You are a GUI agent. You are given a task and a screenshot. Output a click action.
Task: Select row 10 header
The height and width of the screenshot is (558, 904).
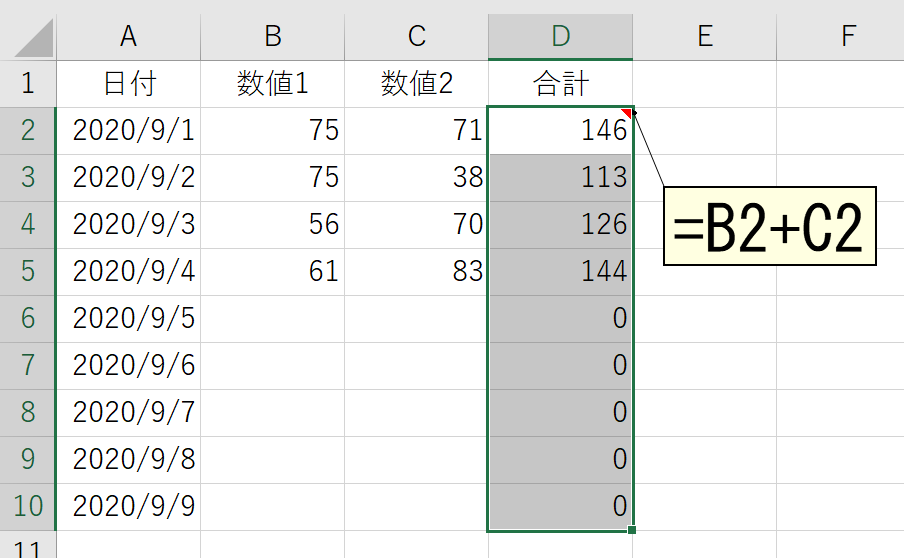[28, 507]
